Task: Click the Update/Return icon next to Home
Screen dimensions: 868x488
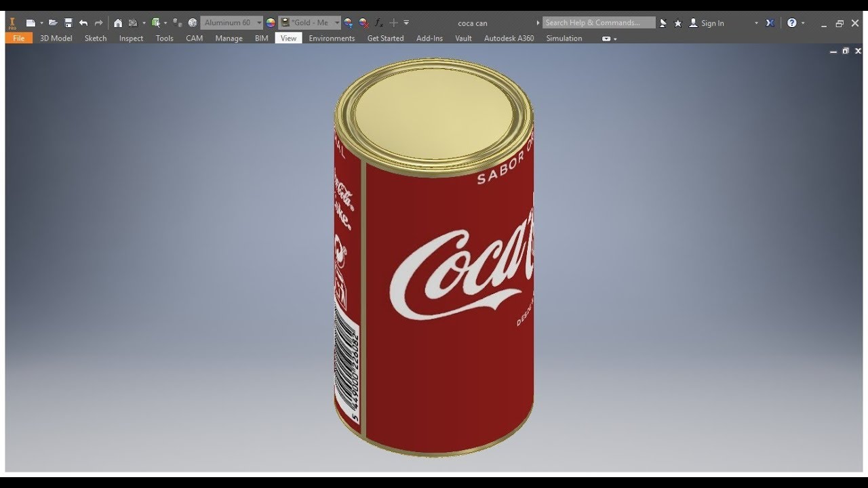Action: tap(133, 23)
